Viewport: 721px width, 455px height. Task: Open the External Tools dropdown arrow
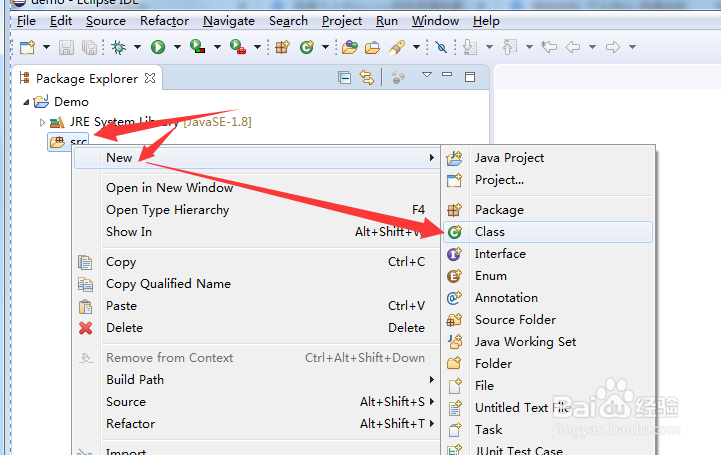(258, 47)
